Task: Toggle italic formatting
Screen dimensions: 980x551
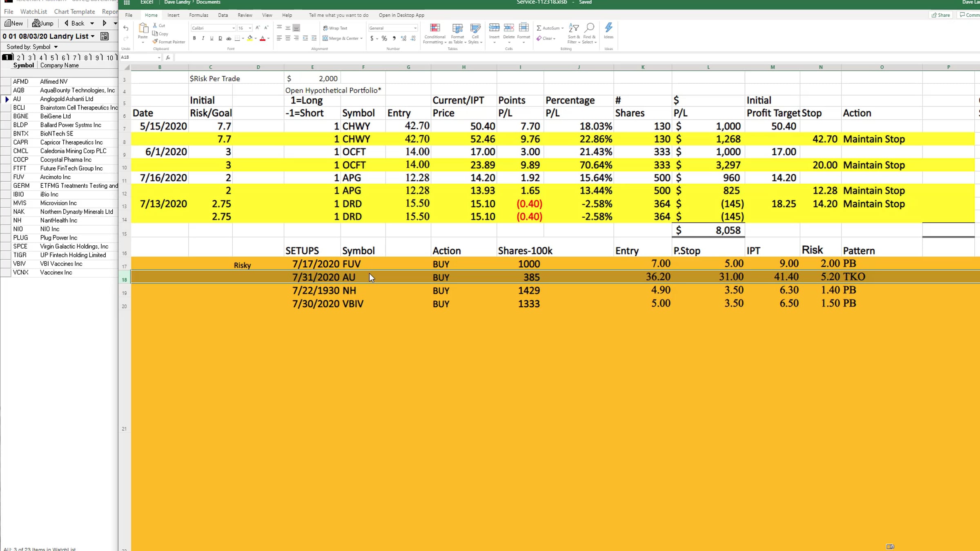Action: point(203,38)
